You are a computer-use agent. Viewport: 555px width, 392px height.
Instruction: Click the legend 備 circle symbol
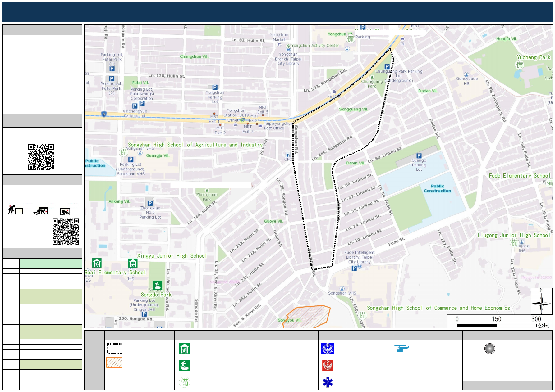(x=185, y=382)
